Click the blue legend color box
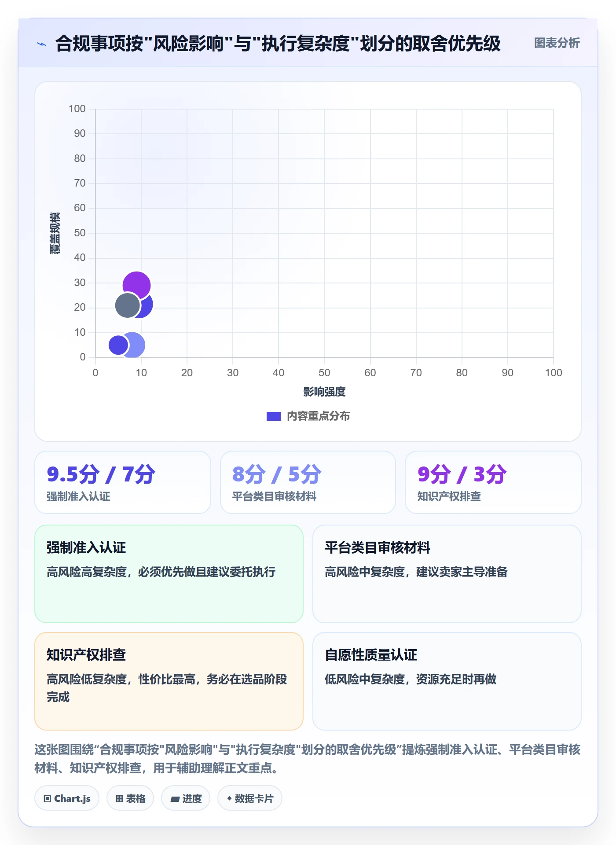 click(x=273, y=416)
